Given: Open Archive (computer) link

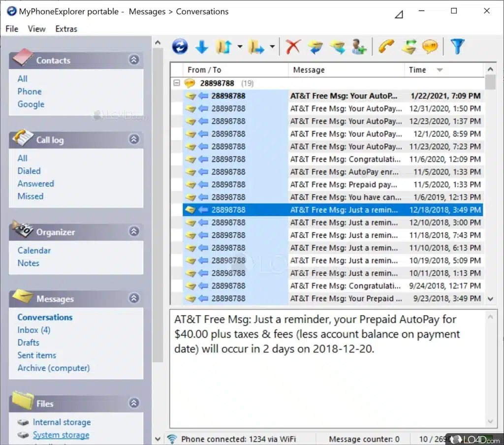Looking at the screenshot, I should pos(54,368).
